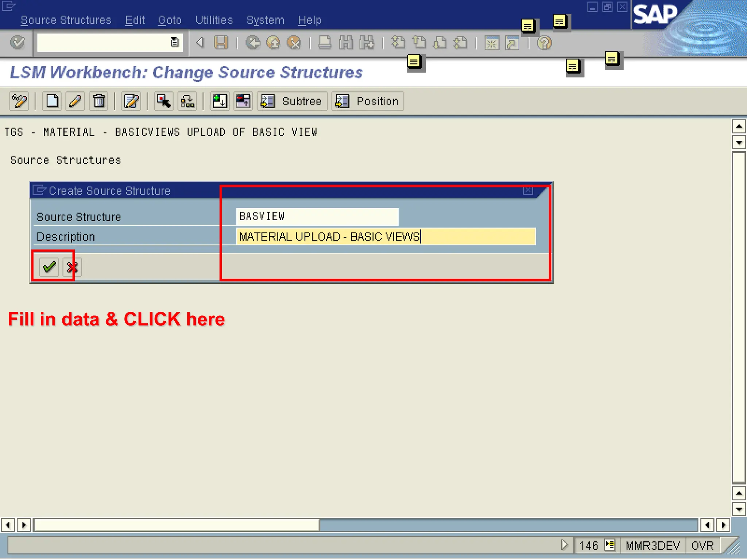This screenshot has height=560, width=747.
Task: Cancel dialog with the red X button
Action: point(72,267)
